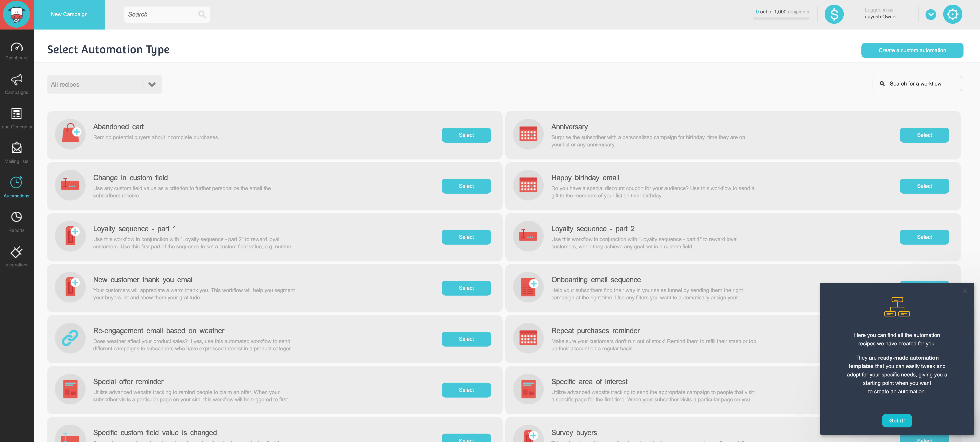Click the Happy birthday email calendar icon
980x442 pixels.
pos(528,185)
